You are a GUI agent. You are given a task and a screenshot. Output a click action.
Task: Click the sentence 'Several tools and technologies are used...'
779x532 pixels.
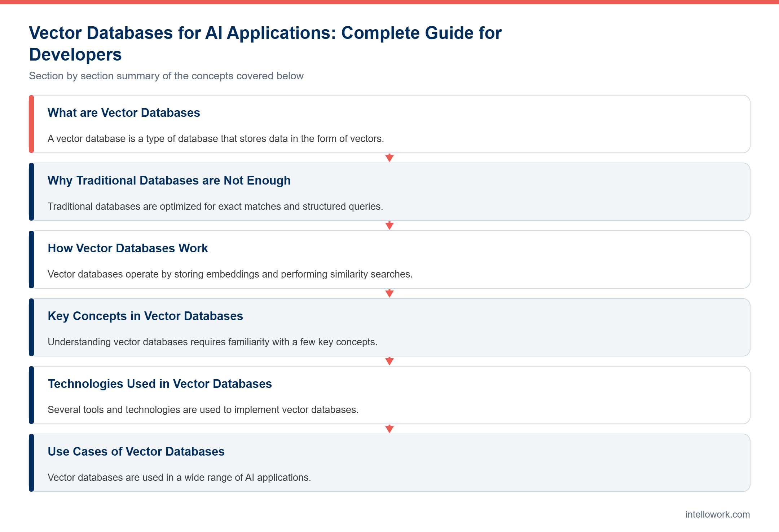203,410
